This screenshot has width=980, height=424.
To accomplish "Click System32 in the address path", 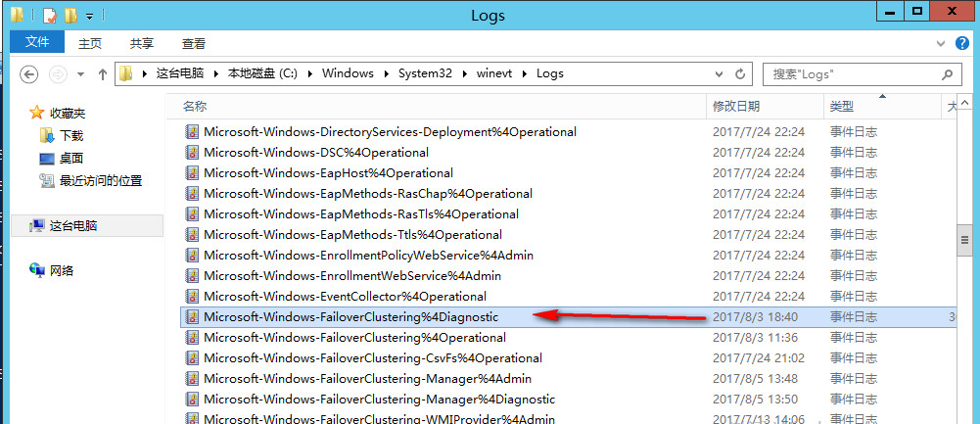I will (425, 73).
